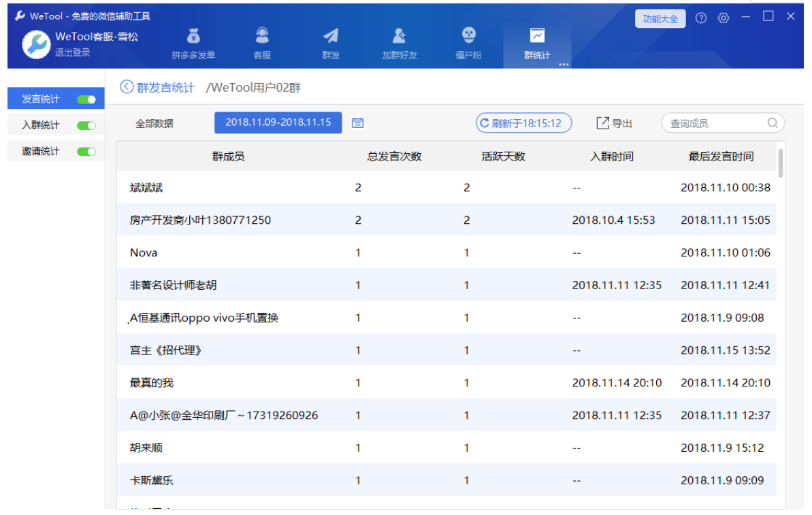Click the 刷新于18:15:12 refresh button
Screen dimensions: 812x515
[x=523, y=122]
